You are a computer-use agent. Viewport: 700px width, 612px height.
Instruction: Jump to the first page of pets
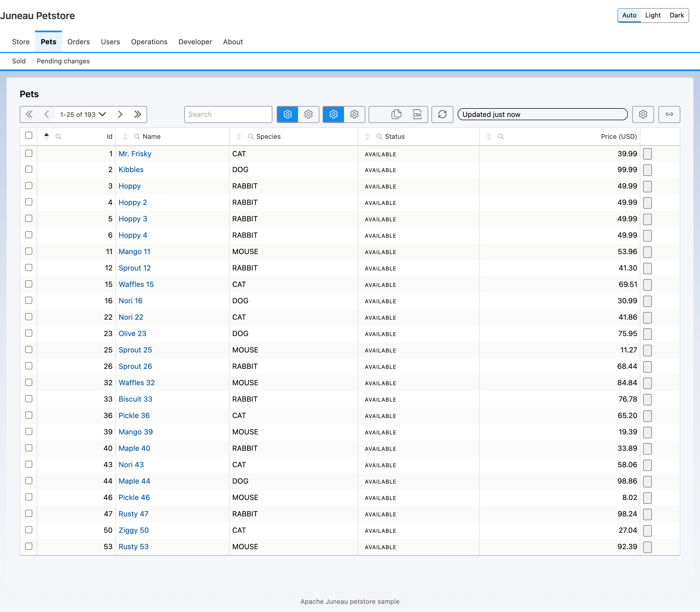click(x=29, y=114)
